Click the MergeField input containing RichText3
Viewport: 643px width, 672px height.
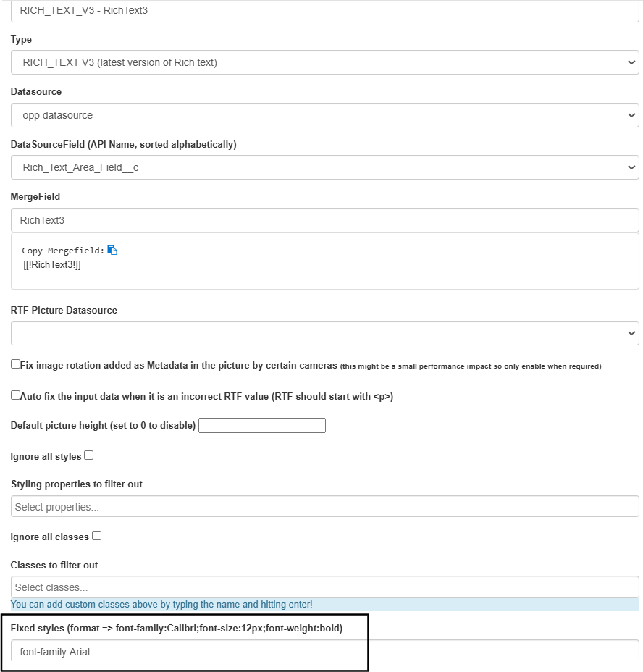(x=325, y=220)
